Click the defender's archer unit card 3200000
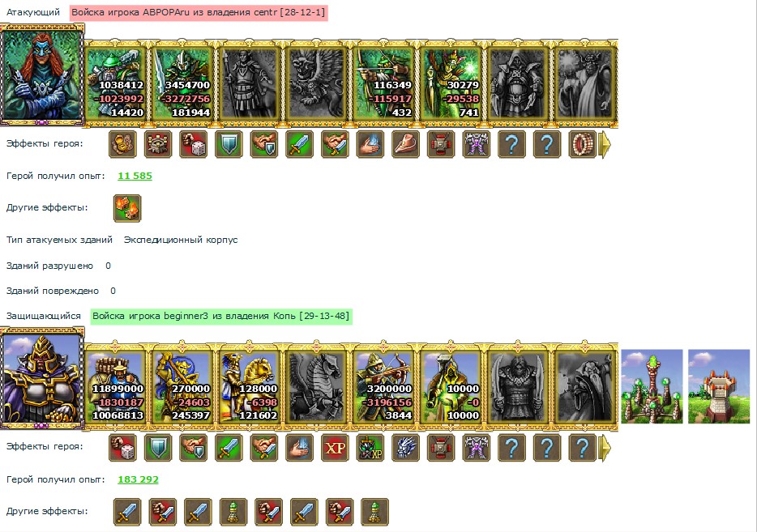Screen dimensions: 757x532 (x=384, y=386)
